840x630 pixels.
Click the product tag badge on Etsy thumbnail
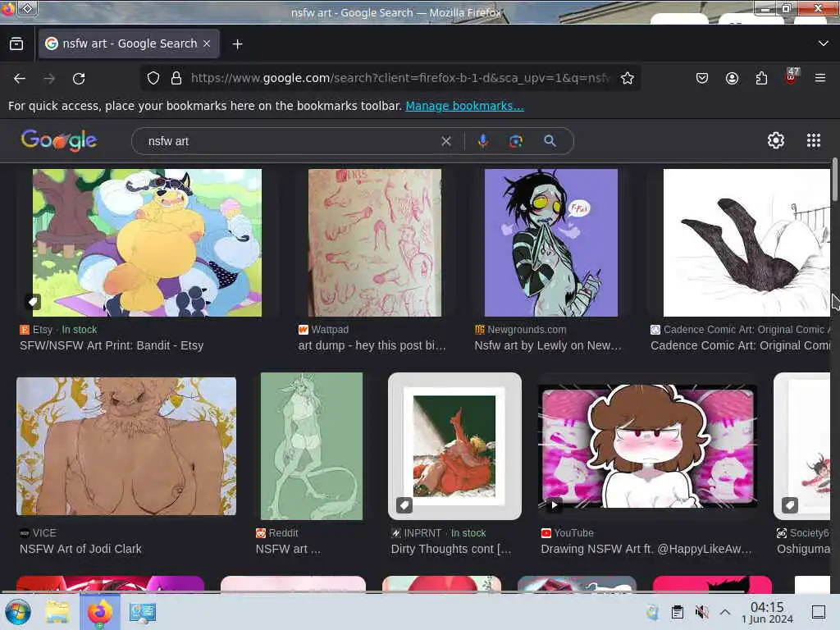(x=33, y=302)
